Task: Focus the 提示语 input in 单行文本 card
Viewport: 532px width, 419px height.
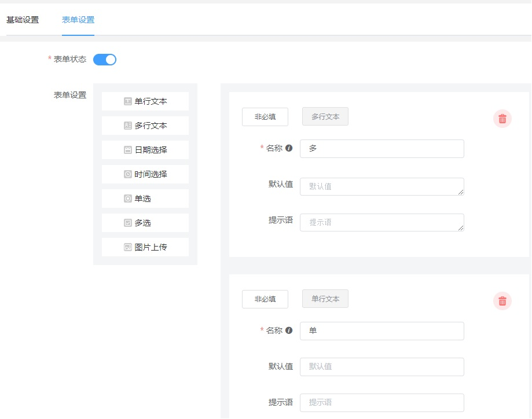Action: (382, 403)
